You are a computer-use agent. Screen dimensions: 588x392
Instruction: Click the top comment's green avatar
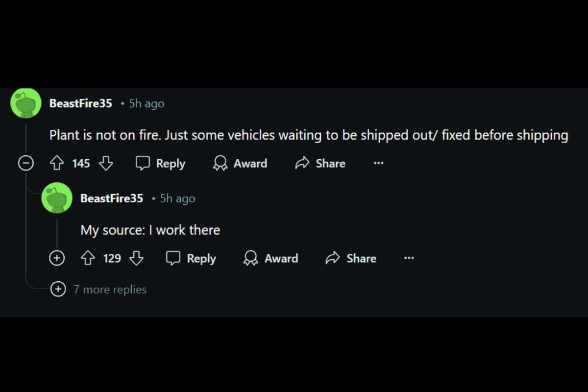[x=26, y=103]
